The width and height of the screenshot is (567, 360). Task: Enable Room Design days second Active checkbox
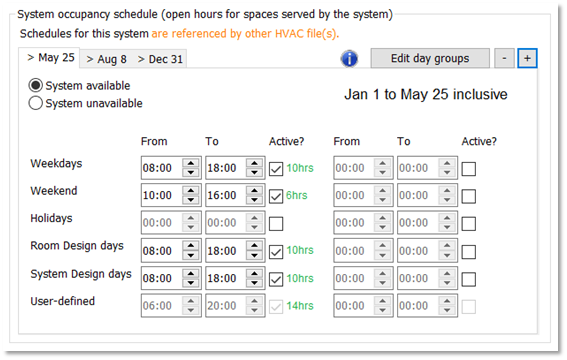click(x=469, y=252)
